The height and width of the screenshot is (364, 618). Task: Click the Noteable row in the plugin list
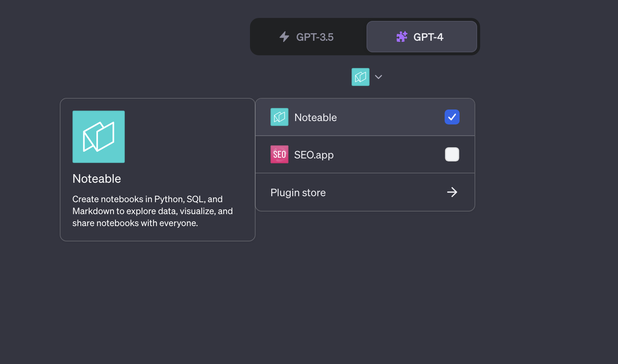pyautogui.click(x=336, y=117)
